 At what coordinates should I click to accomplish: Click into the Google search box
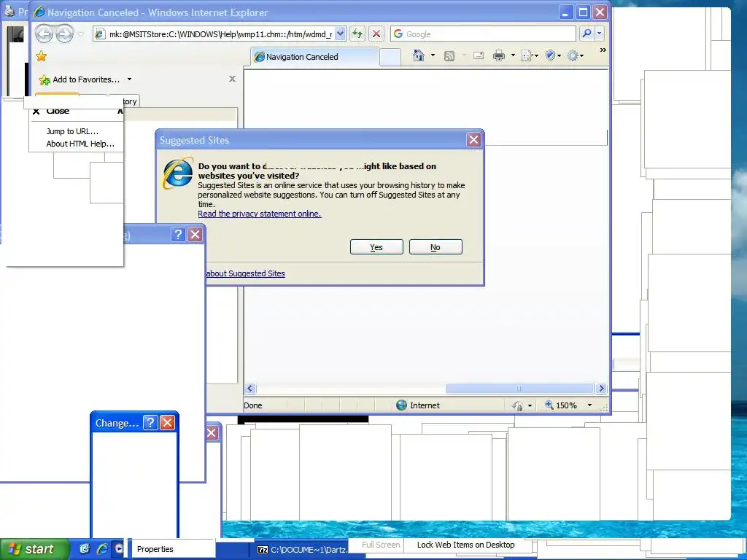click(x=483, y=34)
